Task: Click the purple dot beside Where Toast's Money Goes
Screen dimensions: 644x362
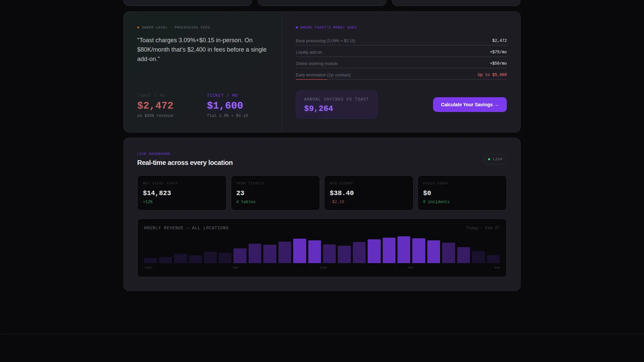Action: pos(297,27)
